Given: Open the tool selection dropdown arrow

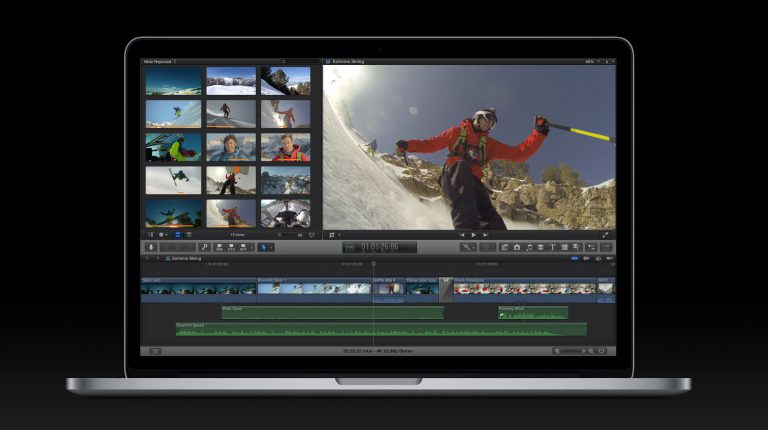Looking at the screenshot, I should click(271, 248).
